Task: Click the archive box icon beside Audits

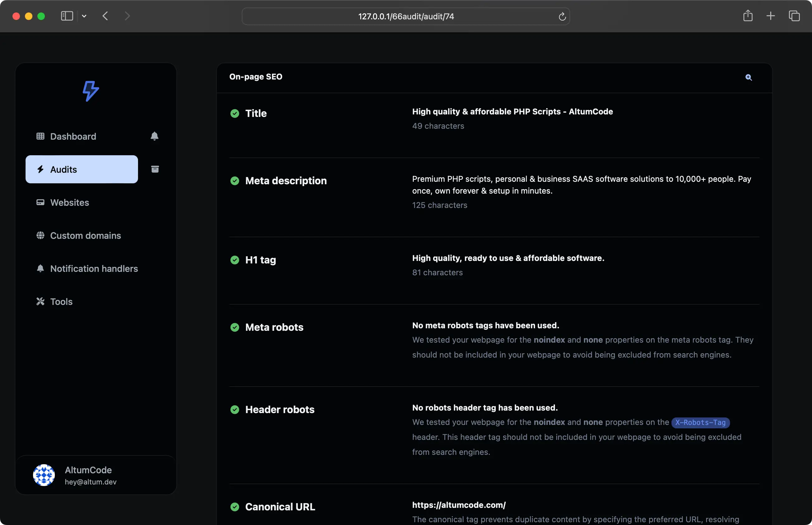Action: coord(155,169)
